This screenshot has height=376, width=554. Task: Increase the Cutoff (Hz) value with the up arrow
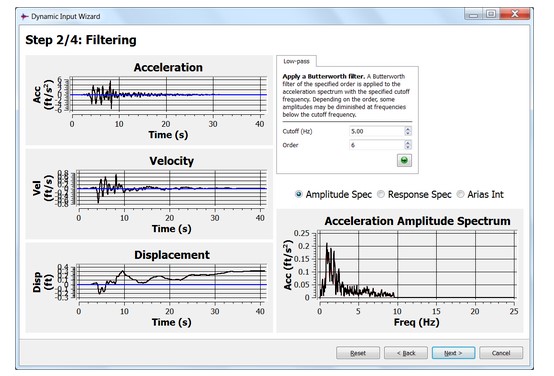(408, 129)
